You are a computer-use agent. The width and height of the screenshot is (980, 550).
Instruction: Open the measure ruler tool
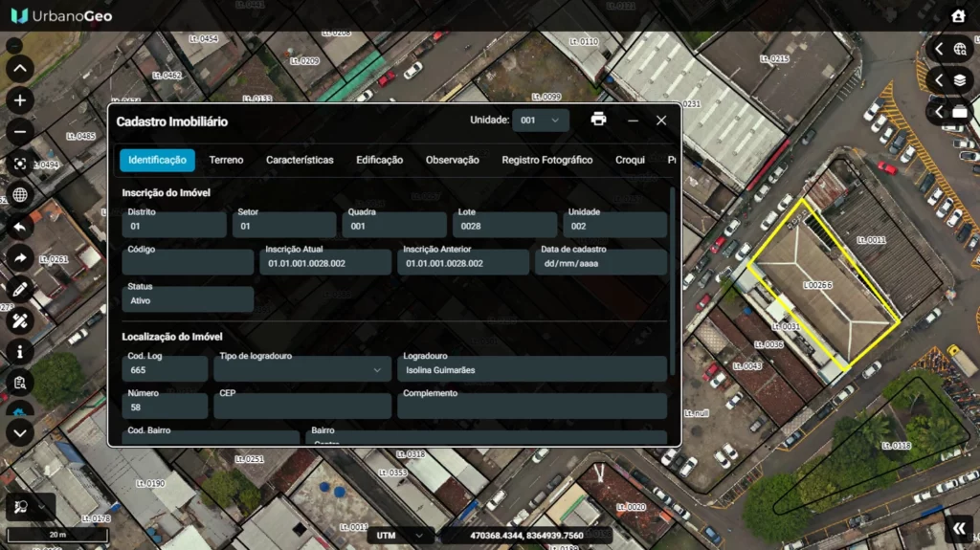click(x=20, y=320)
